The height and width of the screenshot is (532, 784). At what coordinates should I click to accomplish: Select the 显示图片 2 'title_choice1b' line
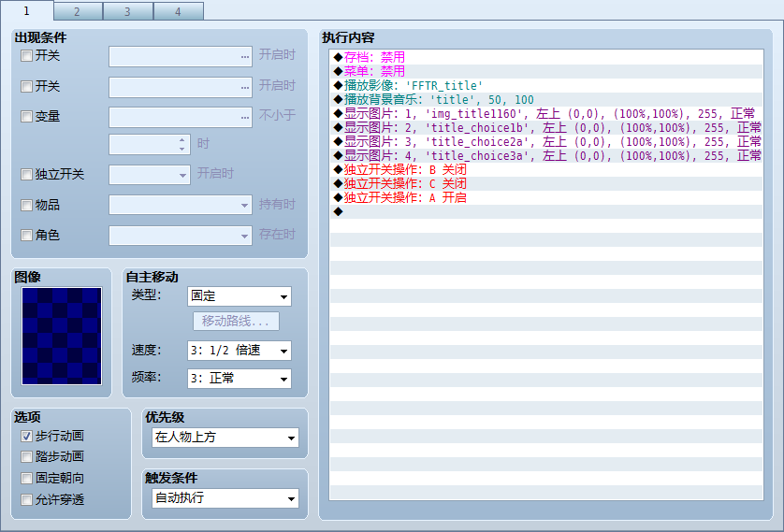(546, 127)
